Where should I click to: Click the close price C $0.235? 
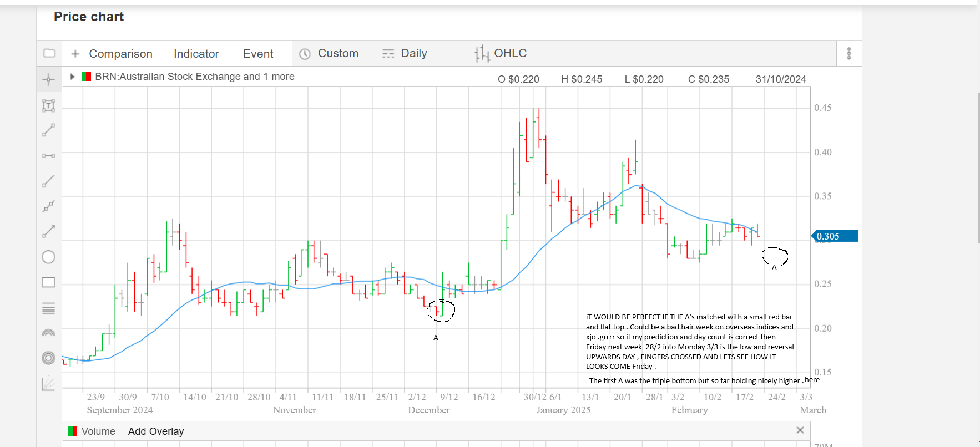coord(709,79)
